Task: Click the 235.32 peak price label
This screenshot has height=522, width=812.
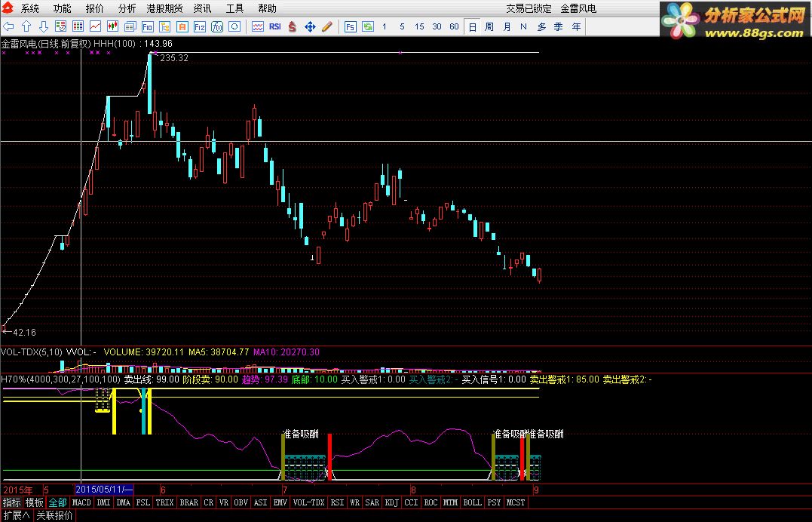Action: [174, 57]
